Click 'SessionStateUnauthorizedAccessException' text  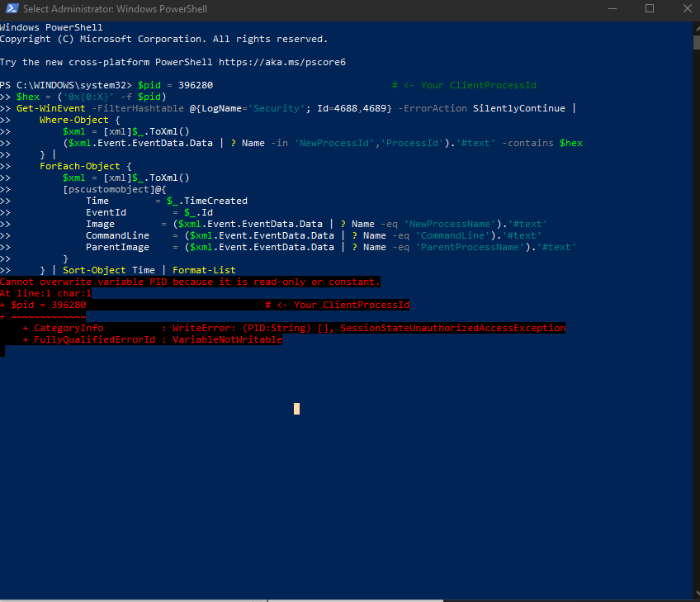click(452, 328)
